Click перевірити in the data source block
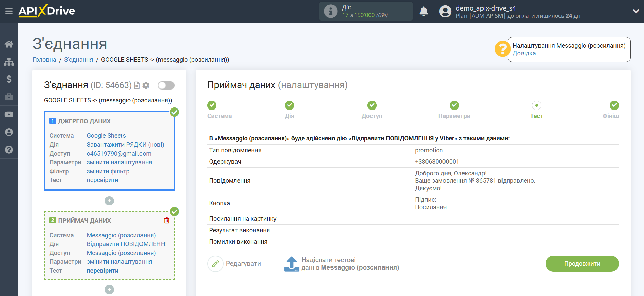644x296 pixels. point(102,180)
